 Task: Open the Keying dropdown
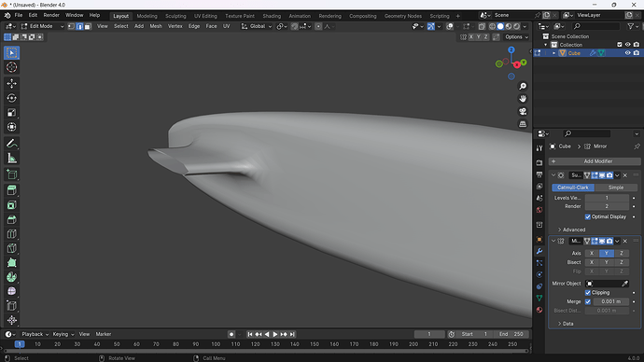tap(63, 334)
